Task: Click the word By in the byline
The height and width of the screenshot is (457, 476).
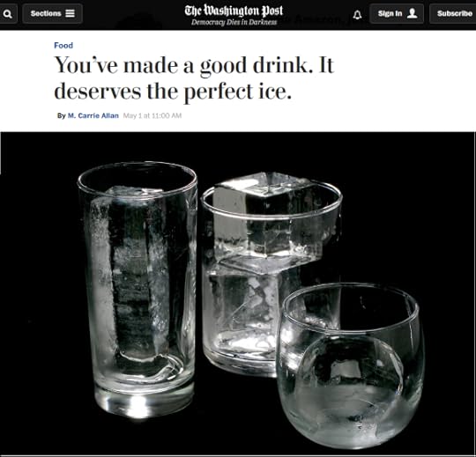Action: (62, 115)
